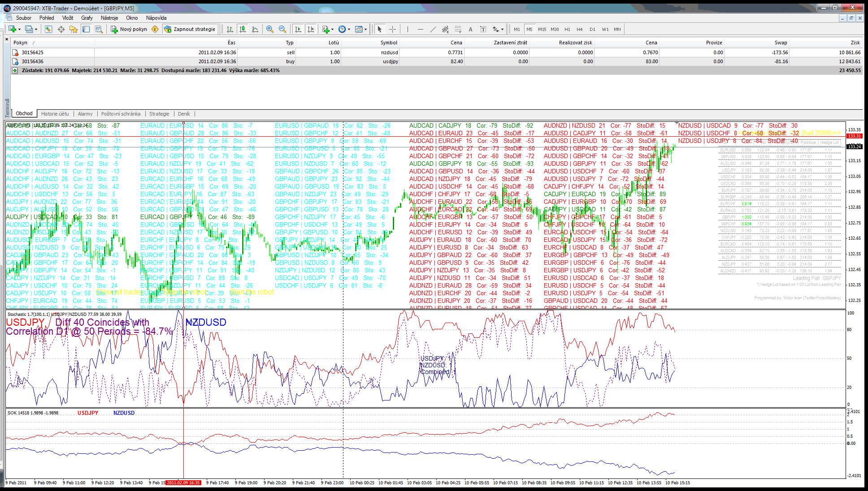
Task: Open the Strategy Tester icon
Action: click(x=99, y=29)
